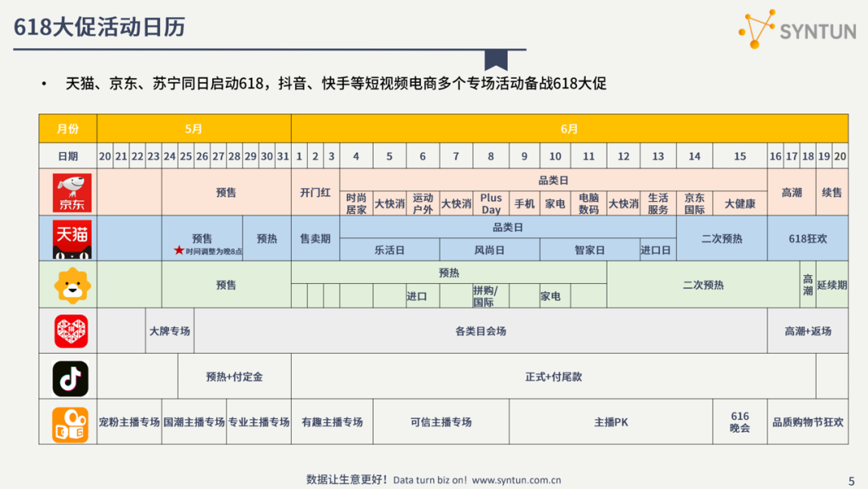Click the 乐活日 cell
The height and width of the screenshot is (489, 868).
click(x=390, y=250)
